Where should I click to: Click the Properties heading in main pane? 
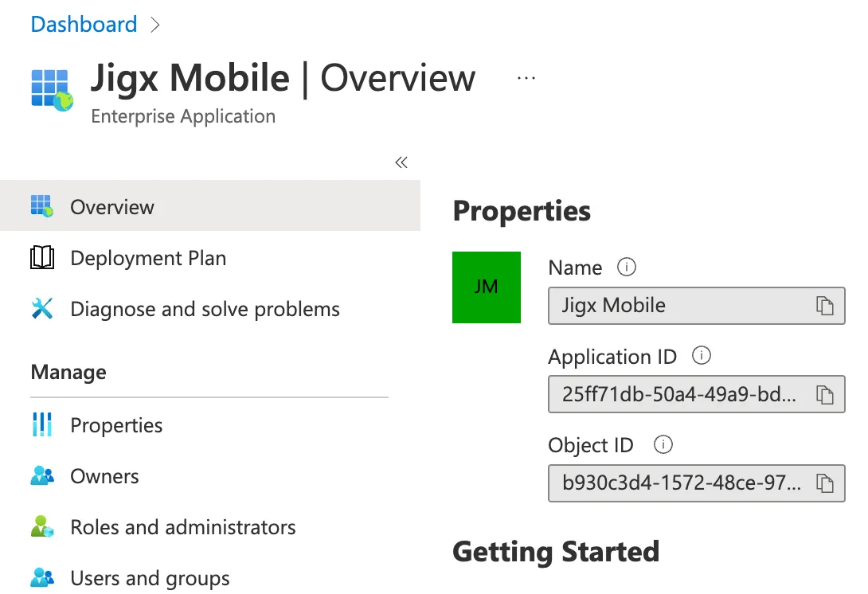(x=522, y=211)
